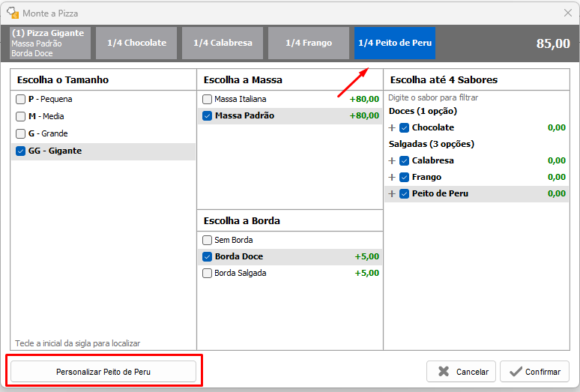The width and height of the screenshot is (580, 392).
Task: Toggle the Borda Salgada checkbox
Action: click(207, 274)
